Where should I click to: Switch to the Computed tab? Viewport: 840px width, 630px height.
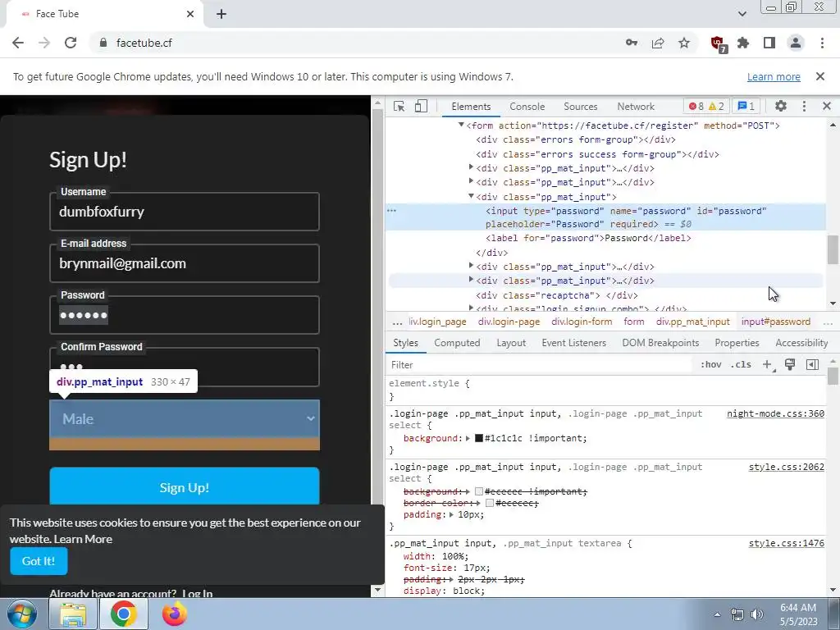(457, 343)
